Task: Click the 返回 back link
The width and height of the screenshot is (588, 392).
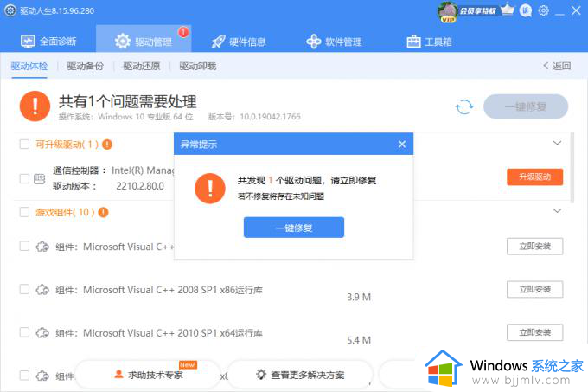Action: click(x=557, y=66)
